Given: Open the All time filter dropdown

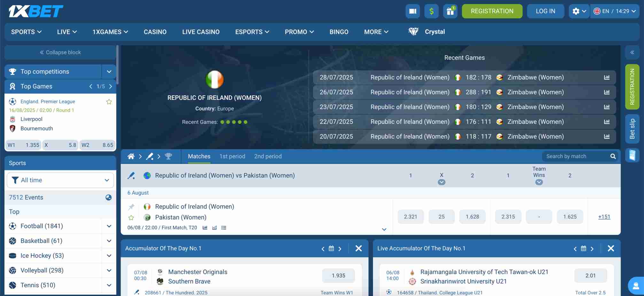Looking at the screenshot, I should click(60, 180).
